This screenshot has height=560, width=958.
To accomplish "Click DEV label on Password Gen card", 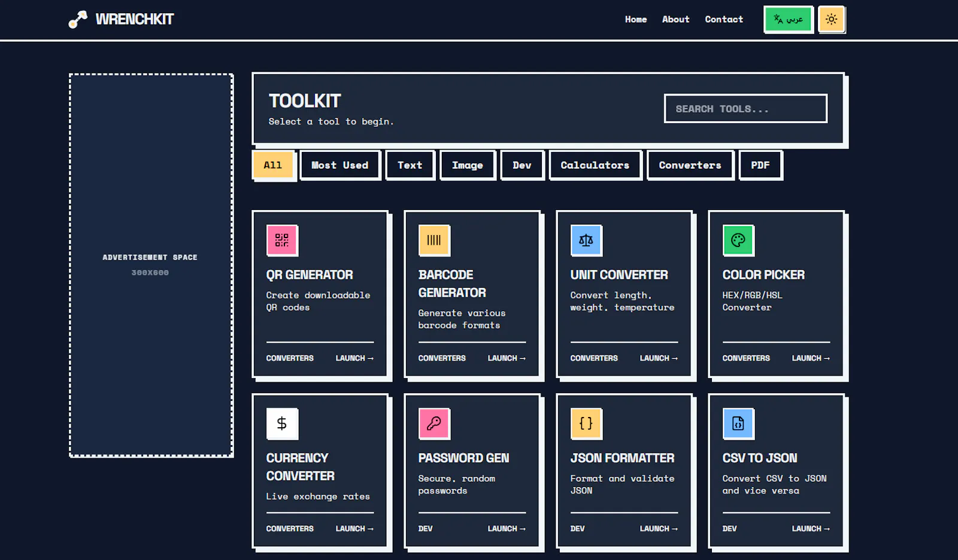I will tap(425, 528).
